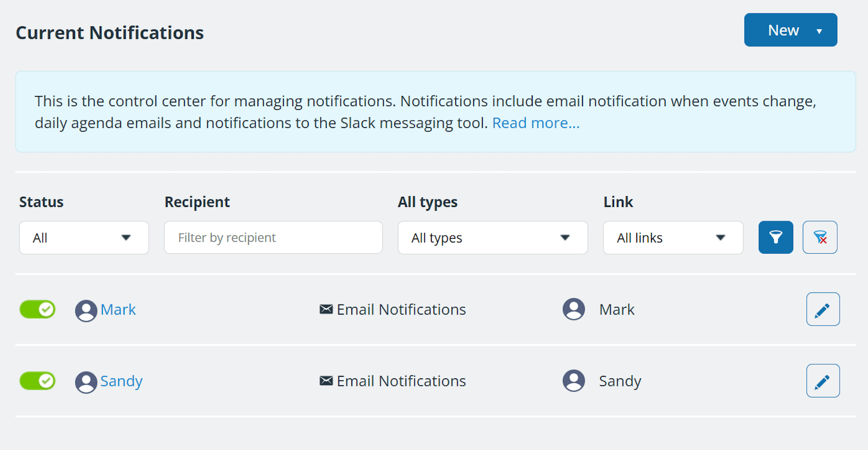The image size is (868, 450).
Task: Open the All links dropdown
Action: pyautogui.click(x=673, y=238)
